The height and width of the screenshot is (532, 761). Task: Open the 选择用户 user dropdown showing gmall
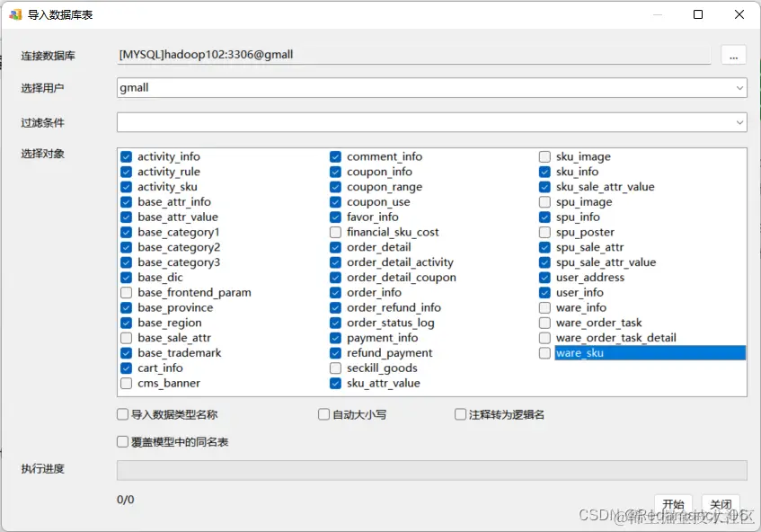coord(739,87)
